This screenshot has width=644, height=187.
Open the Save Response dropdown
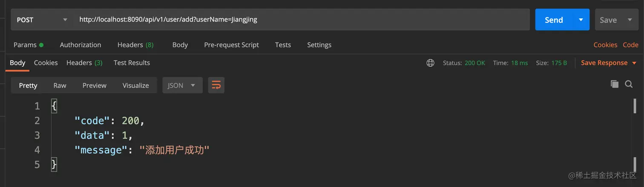[608, 63]
